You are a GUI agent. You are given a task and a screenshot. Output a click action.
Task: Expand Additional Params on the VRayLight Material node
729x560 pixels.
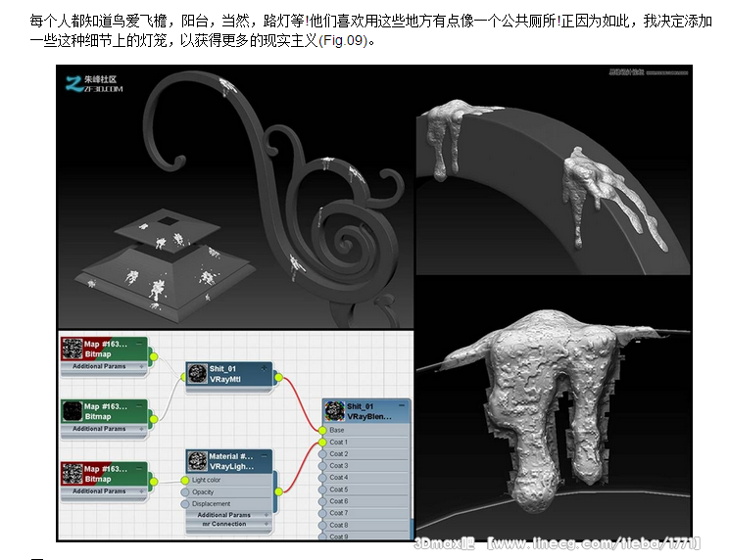(267, 515)
